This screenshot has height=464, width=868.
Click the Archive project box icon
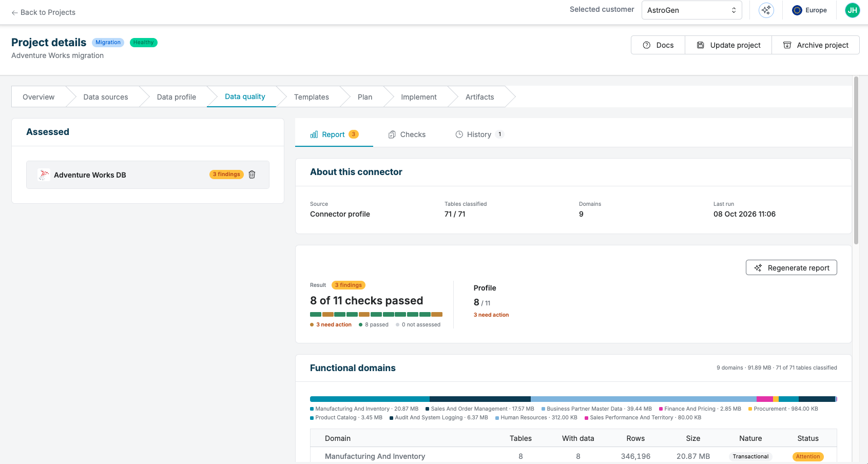click(787, 45)
